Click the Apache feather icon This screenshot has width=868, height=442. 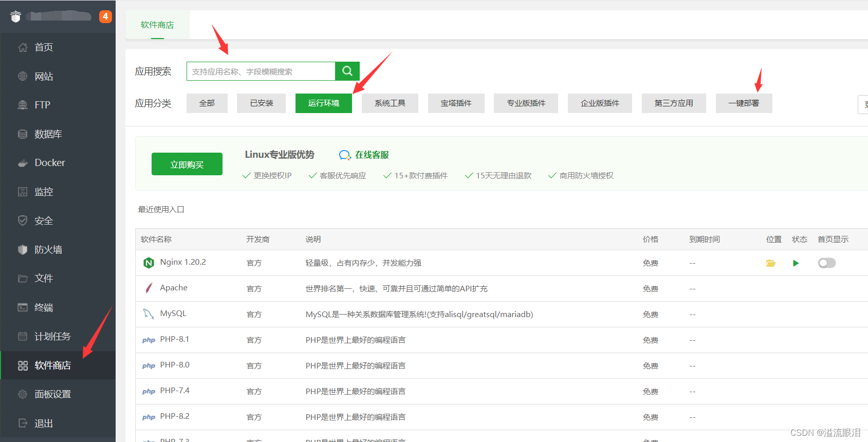149,288
